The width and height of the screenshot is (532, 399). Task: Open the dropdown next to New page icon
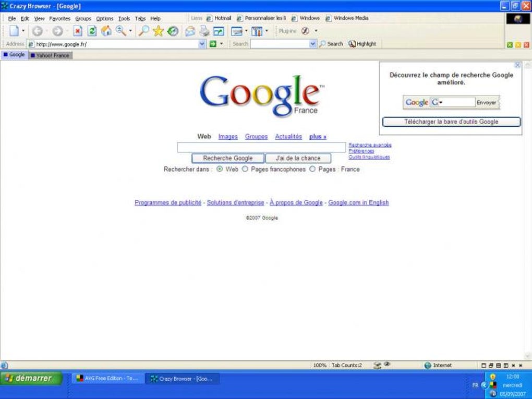(23, 31)
